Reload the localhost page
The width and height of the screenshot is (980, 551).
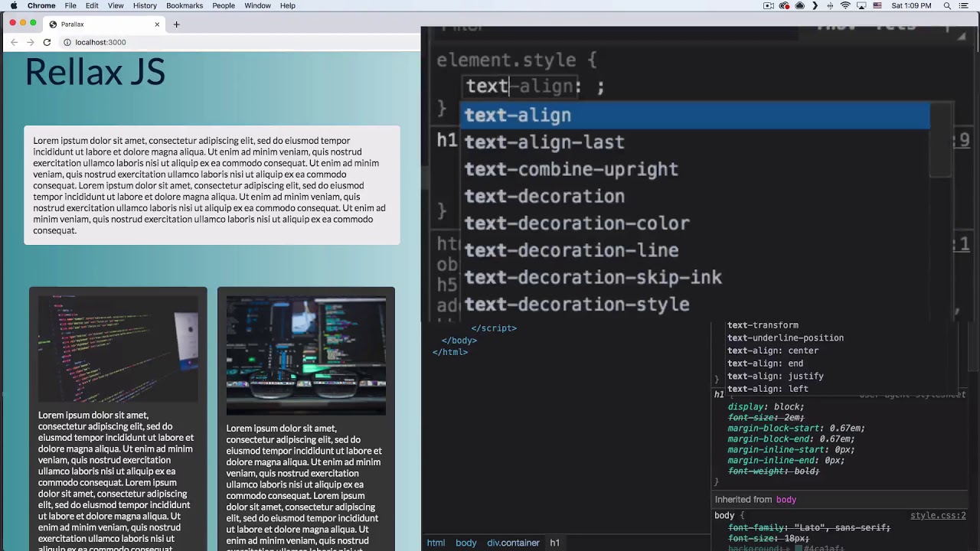47,42
